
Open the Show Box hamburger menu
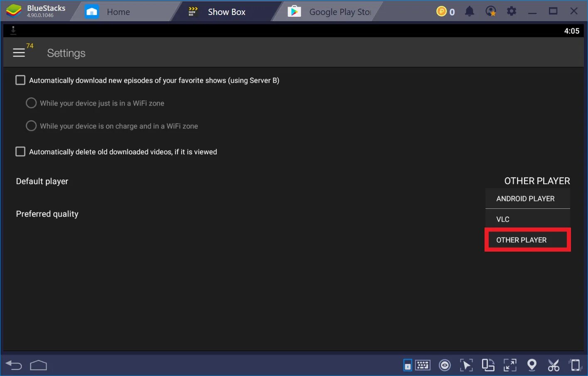coord(19,53)
